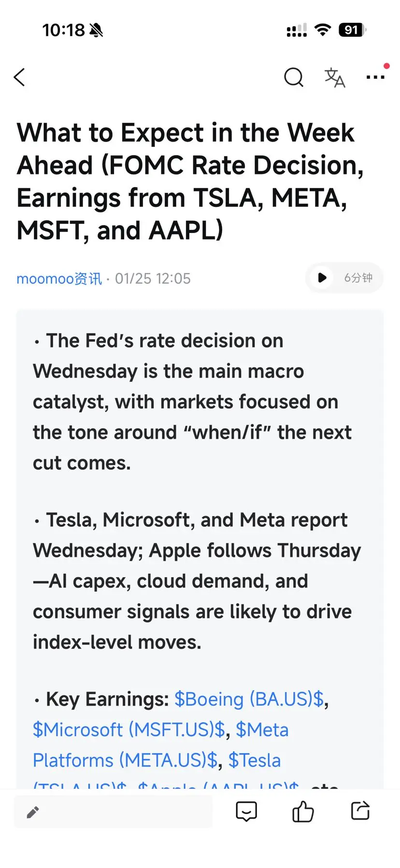Tap the 01/25 12:05 publish timestamp

pos(153,279)
